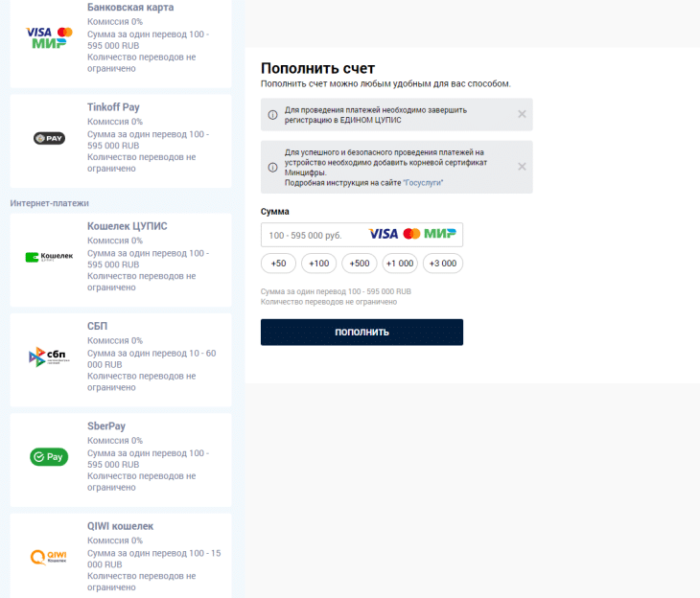The image size is (700, 598).
Task: Close the Минцифры root certificate notice
Action: [x=522, y=167]
